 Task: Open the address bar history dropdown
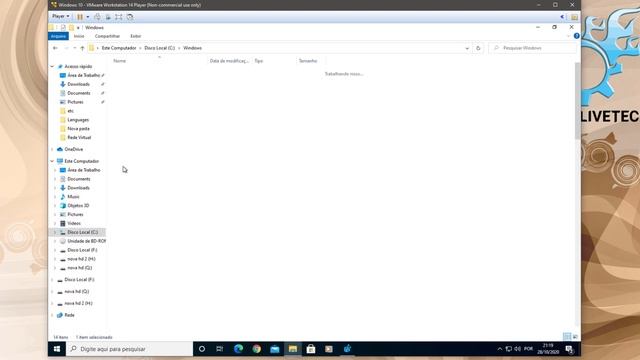(467, 48)
